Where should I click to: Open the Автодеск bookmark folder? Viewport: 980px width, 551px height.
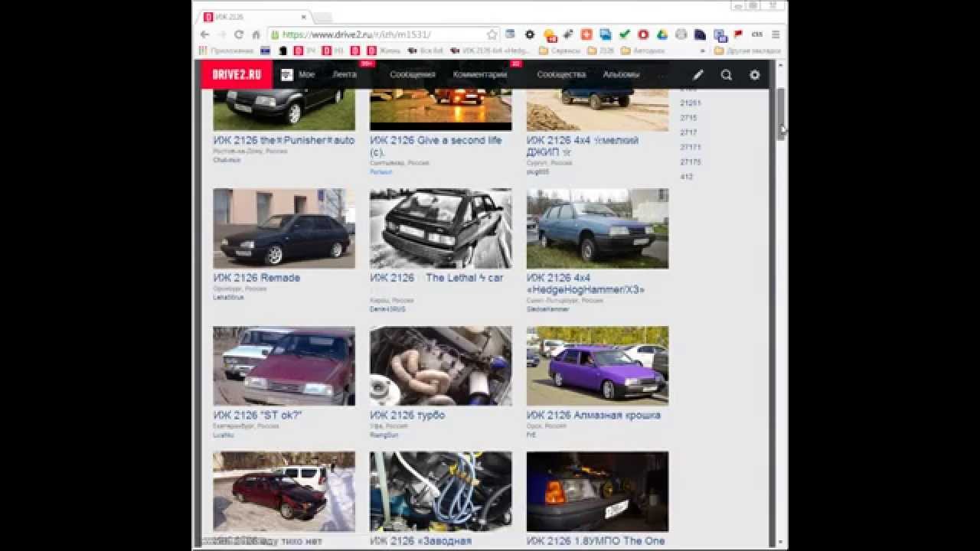pyautogui.click(x=642, y=51)
